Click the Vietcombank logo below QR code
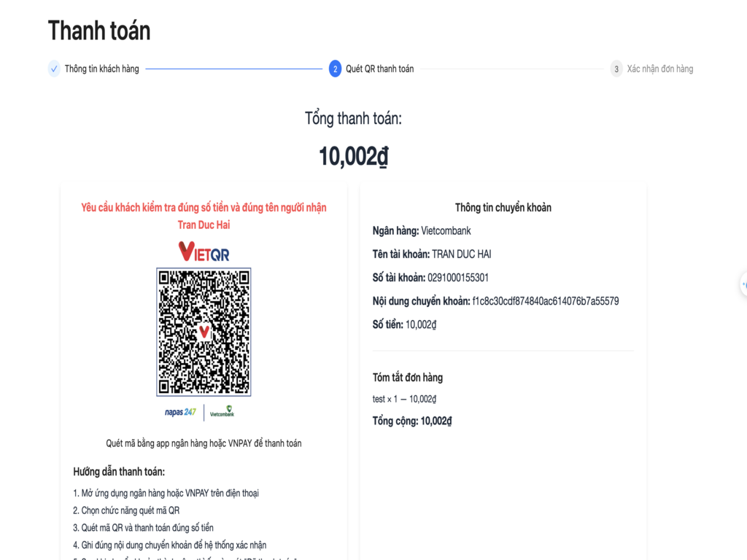The height and width of the screenshot is (560, 747). click(x=222, y=411)
